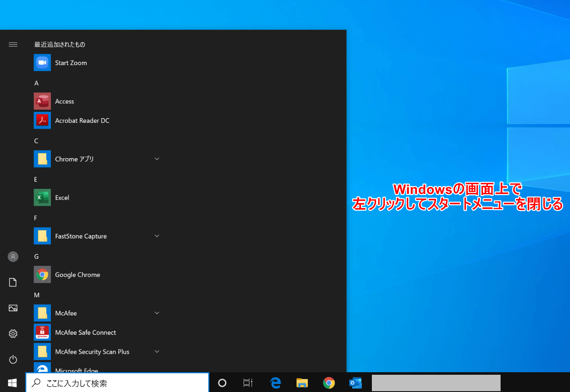Click the Google Chrome label text
The height and width of the screenshot is (392, 570).
click(x=78, y=275)
